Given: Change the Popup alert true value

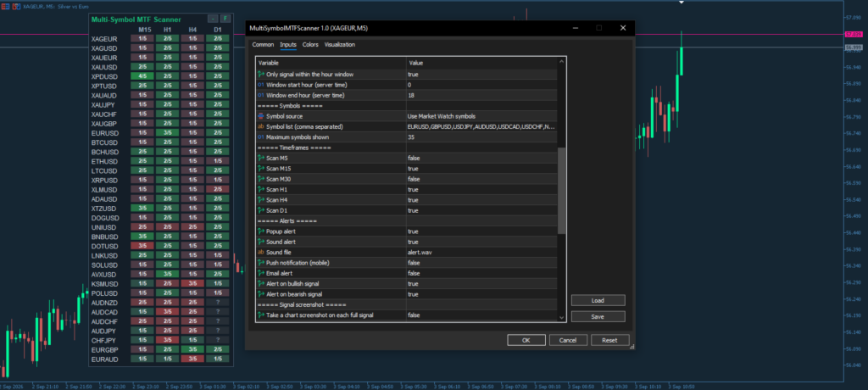Looking at the screenshot, I should point(481,231).
